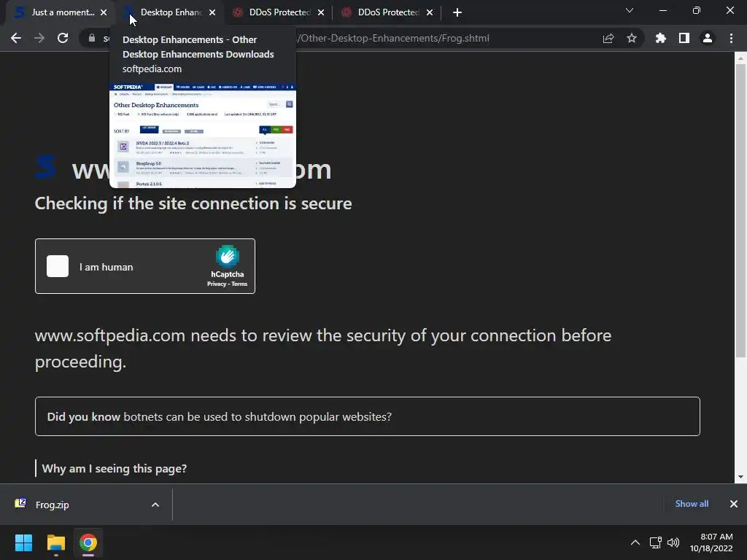This screenshot has width=747, height=560.
Task: Close the first DDoS Protected tab
Action: point(321,12)
